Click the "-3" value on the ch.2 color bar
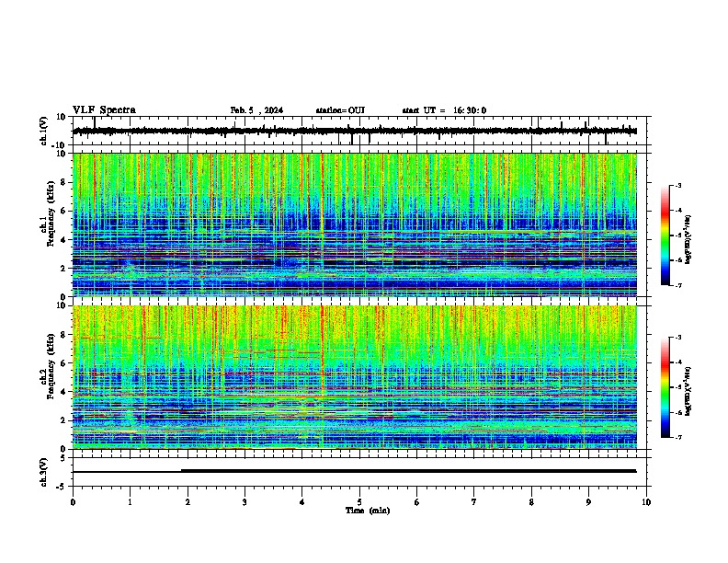This screenshot has width=728, height=563. tap(678, 338)
